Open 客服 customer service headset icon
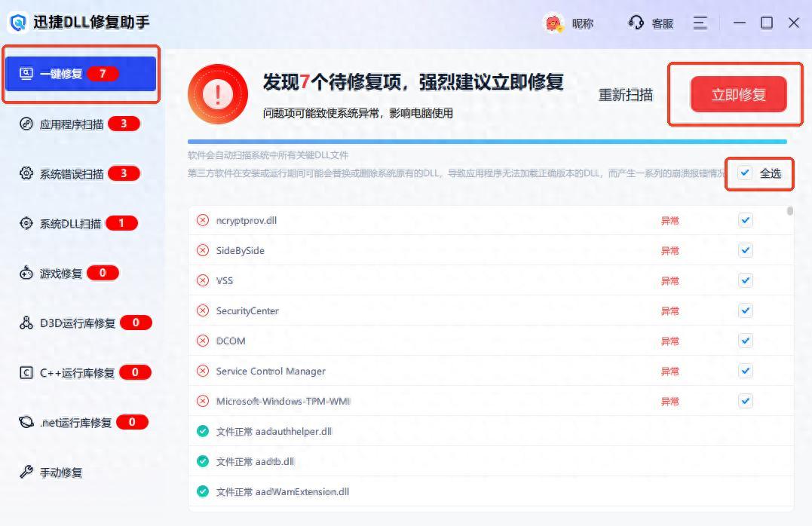 pos(636,23)
